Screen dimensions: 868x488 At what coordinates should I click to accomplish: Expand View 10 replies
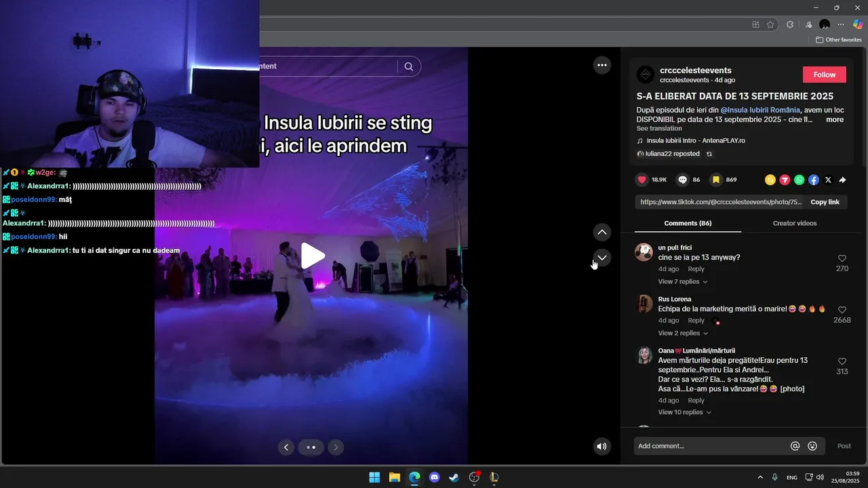point(685,412)
